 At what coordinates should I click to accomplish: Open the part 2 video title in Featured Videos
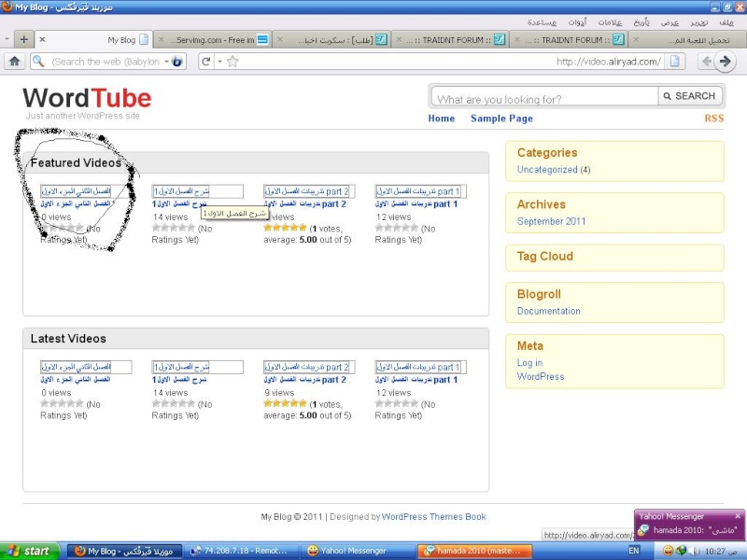(x=305, y=203)
